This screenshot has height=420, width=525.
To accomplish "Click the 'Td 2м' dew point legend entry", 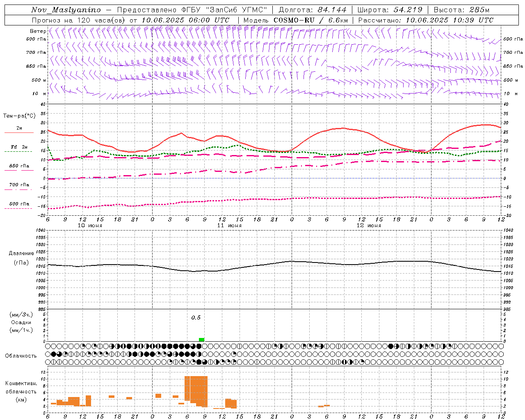I will [19, 147].
